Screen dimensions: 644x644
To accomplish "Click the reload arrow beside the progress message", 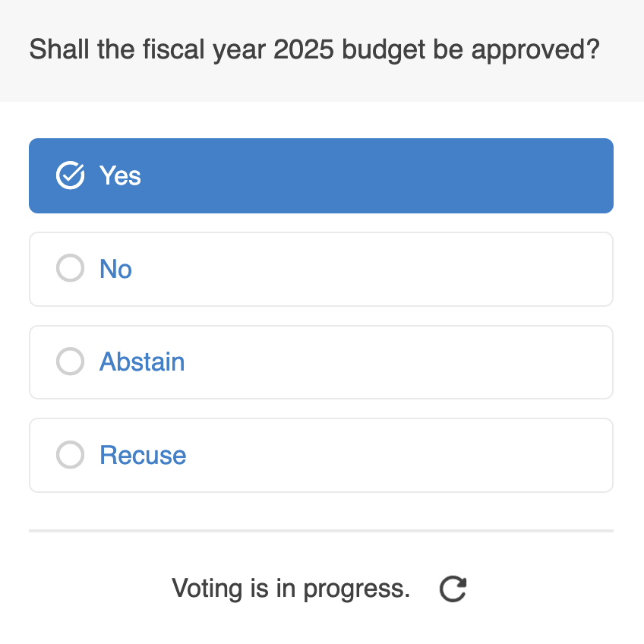I will coord(452,589).
